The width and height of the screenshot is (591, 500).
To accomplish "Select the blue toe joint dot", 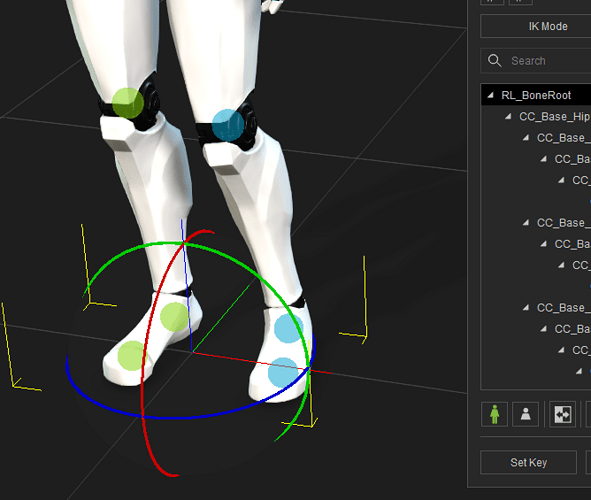I will click(283, 373).
